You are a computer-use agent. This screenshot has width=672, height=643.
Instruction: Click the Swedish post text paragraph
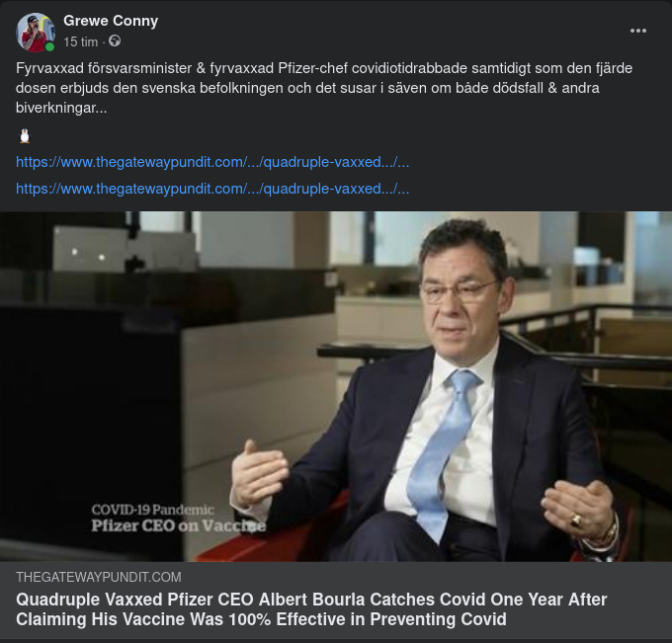point(324,88)
